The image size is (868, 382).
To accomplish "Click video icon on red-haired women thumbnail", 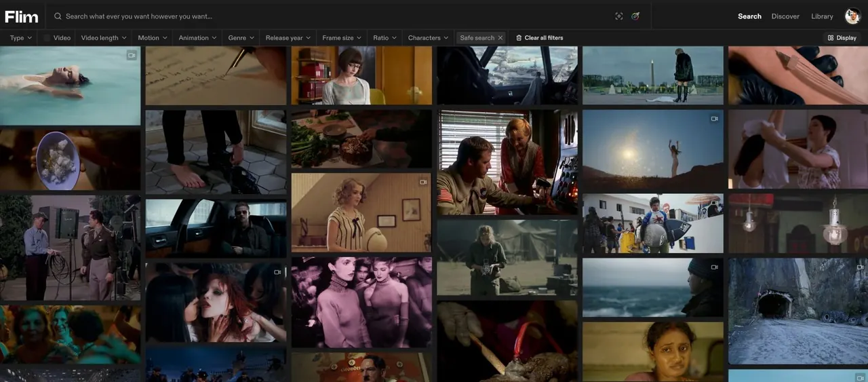I will (x=277, y=272).
